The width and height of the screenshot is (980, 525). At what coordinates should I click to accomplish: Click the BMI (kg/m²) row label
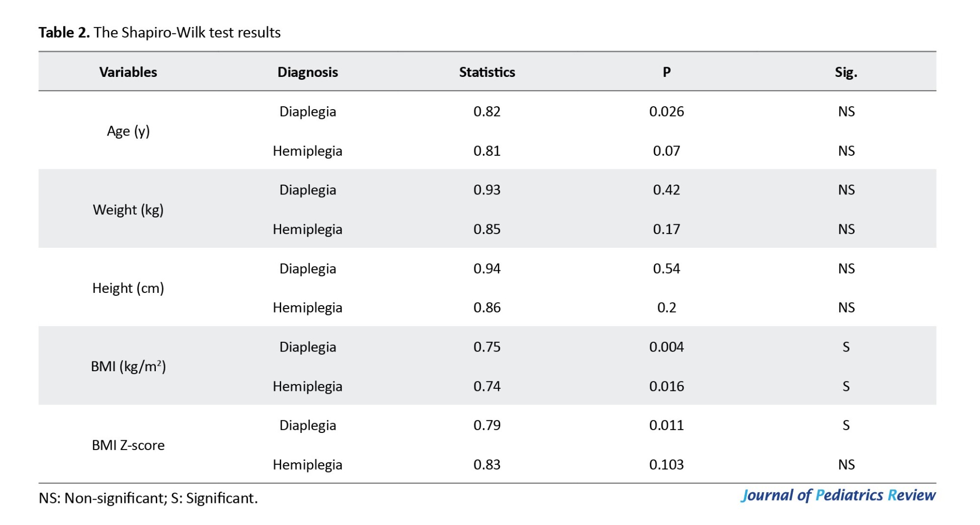[128, 366]
